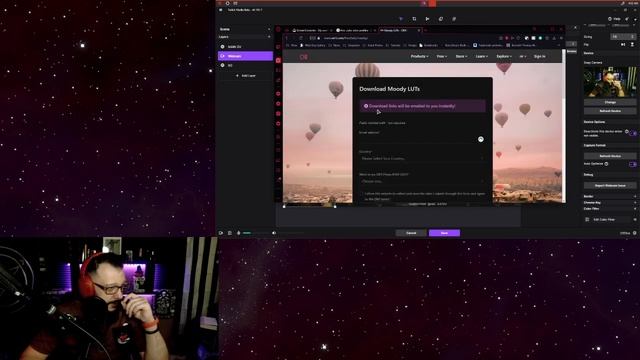
Task: Select the pointer tool in top toolbar
Action: pos(401,19)
